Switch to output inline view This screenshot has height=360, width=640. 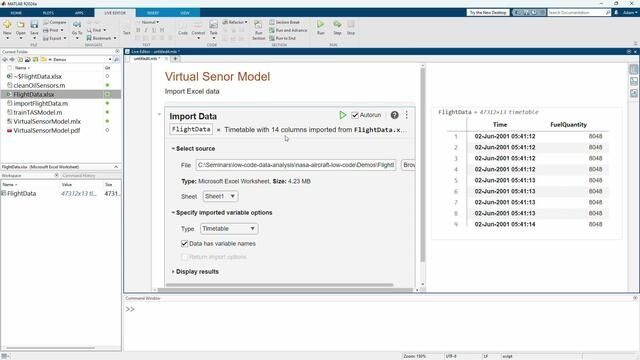click(633, 82)
